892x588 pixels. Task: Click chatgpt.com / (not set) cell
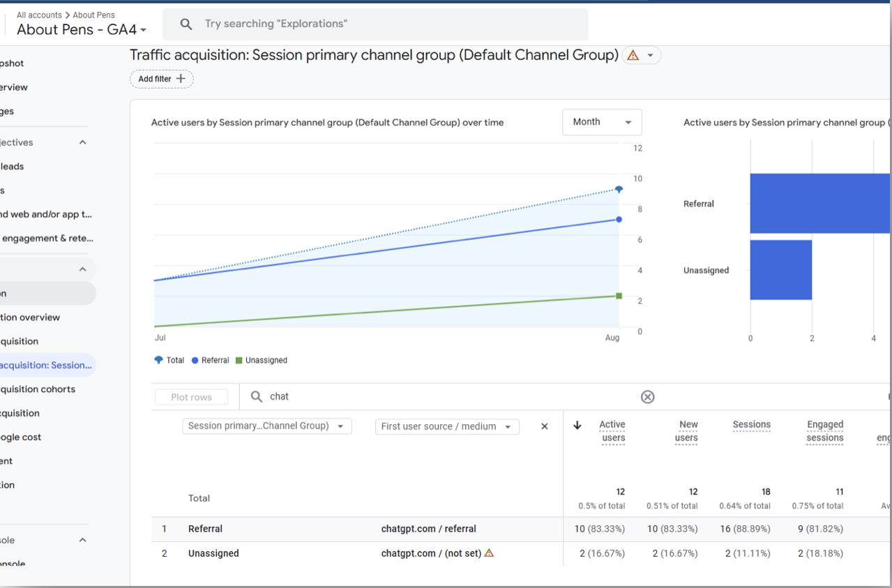[x=431, y=554]
